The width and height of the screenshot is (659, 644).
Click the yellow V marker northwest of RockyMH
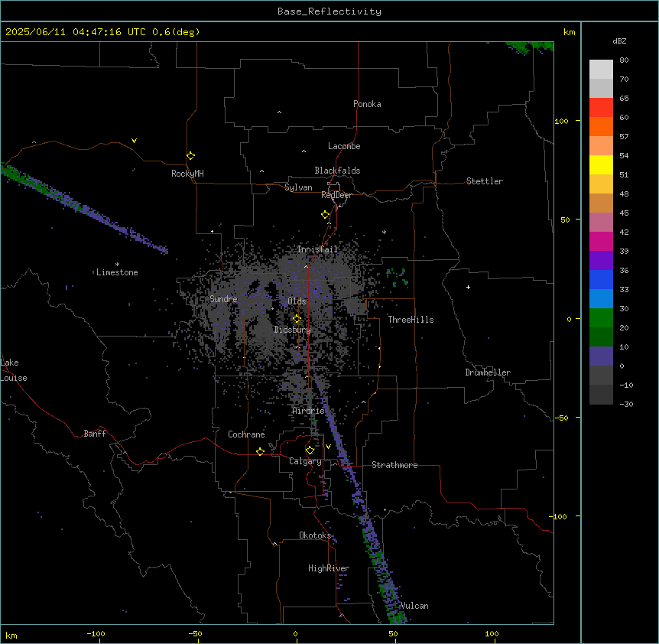pyautogui.click(x=134, y=141)
